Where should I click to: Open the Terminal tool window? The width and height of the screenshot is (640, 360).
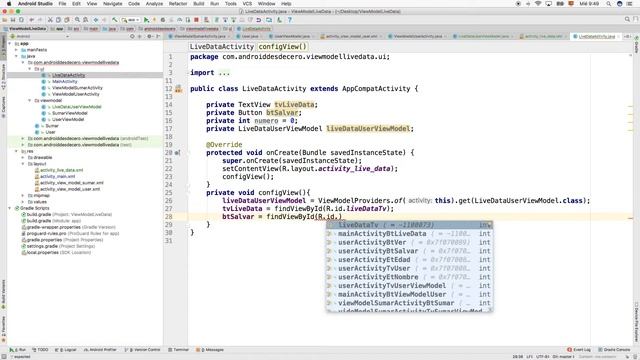pos(178,350)
